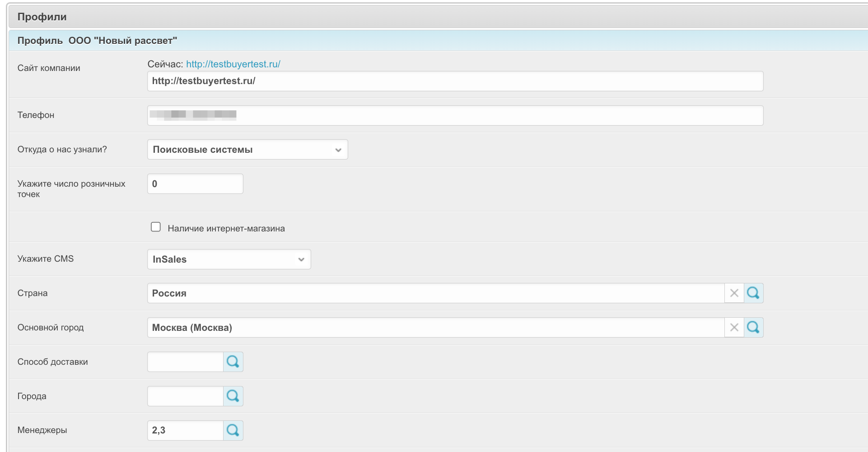This screenshot has width=868, height=452.
Task: Click the число розничных точек input
Action: click(195, 184)
